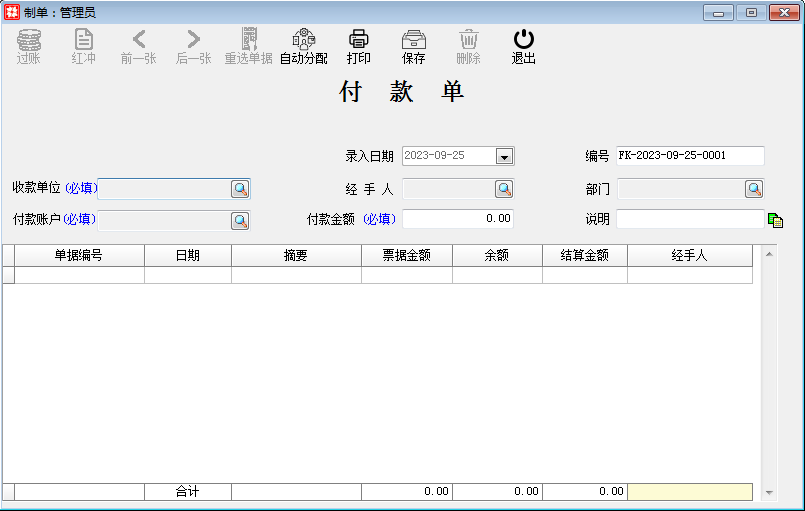
Task: Select the first row's 摘要 cell
Action: tap(296, 275)
